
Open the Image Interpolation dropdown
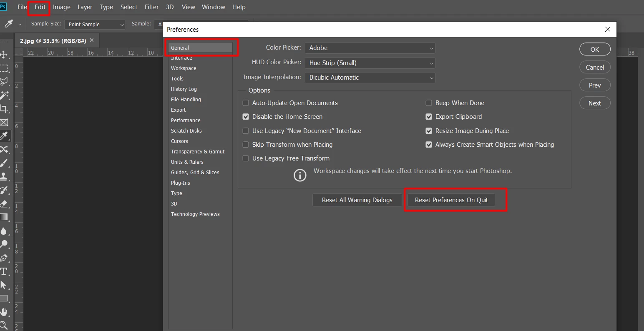tap(370, 78)
